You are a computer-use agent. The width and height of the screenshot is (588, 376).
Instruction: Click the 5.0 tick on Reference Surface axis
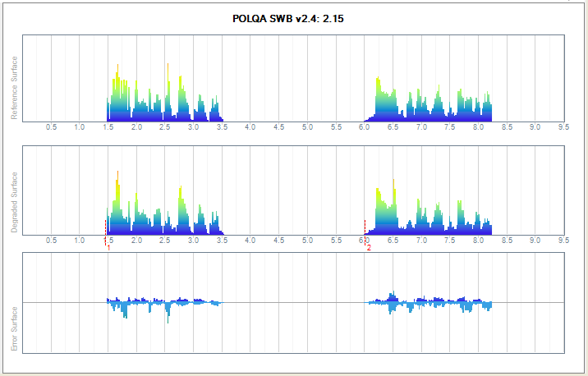307,127
